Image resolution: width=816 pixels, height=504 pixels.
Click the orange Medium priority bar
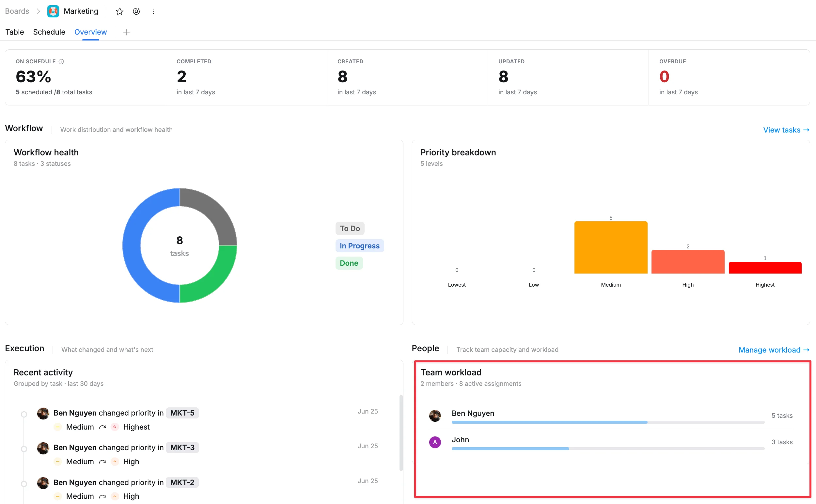(x=611, y=247)
